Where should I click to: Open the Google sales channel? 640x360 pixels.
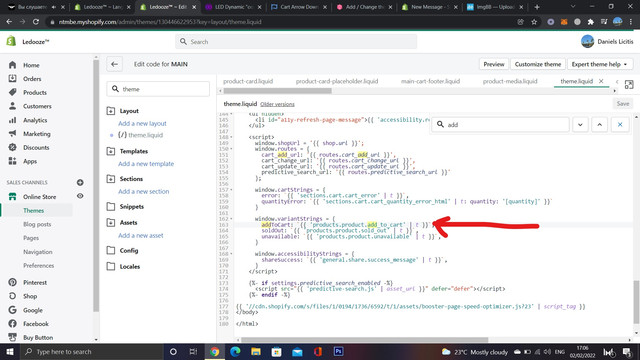33,310
